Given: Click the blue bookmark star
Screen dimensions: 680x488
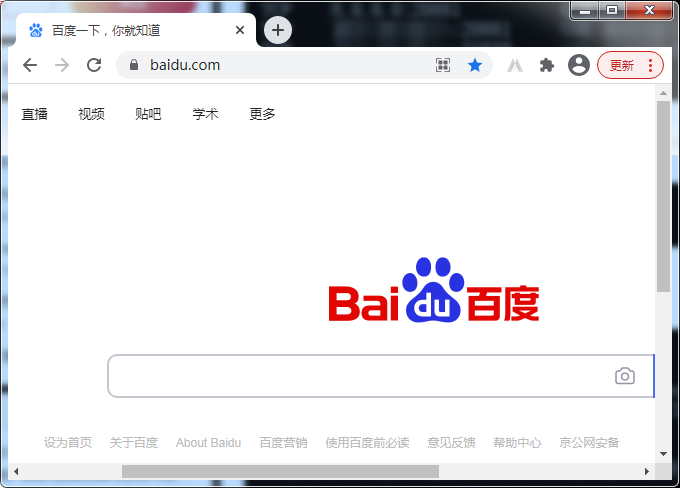Looking at the screenshot, I should pos(475,65).
